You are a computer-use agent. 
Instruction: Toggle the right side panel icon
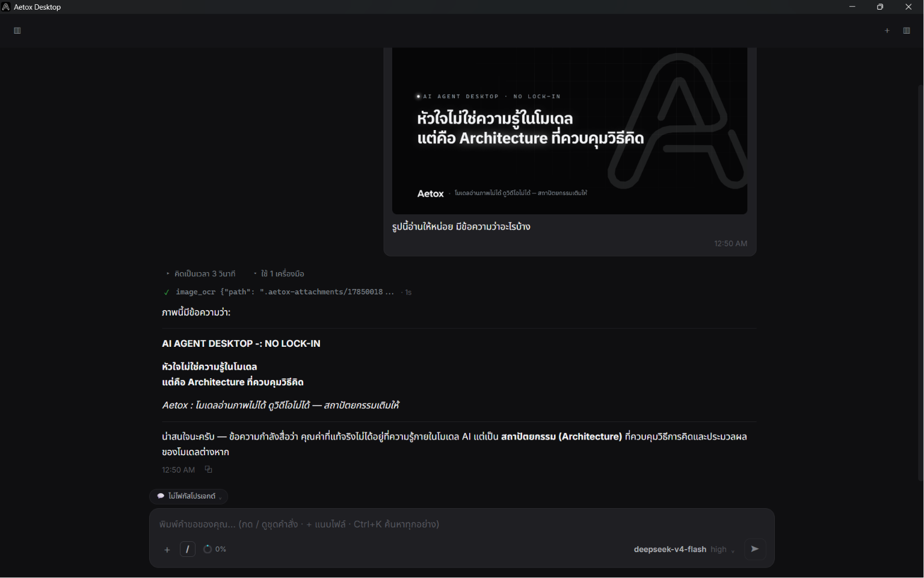pyautogui.click(x=907, y=31)
